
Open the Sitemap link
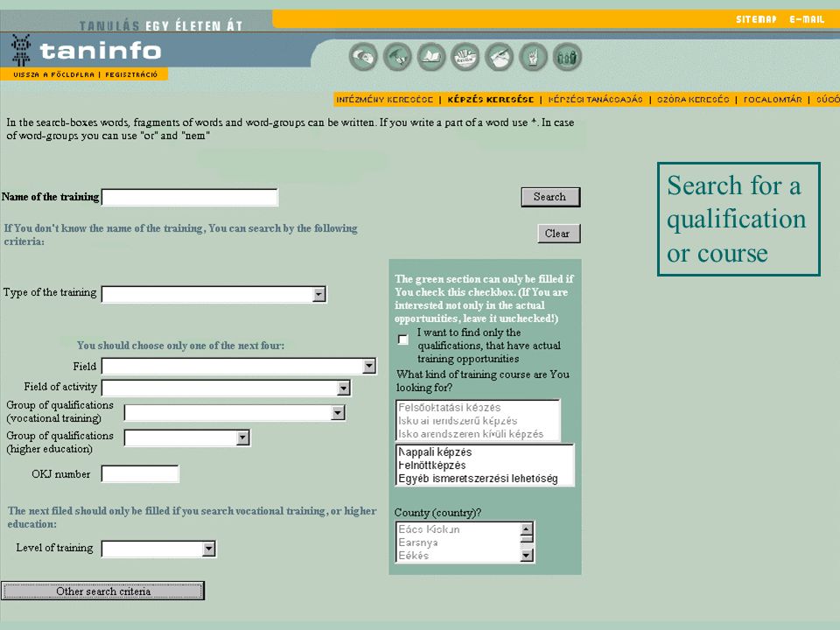pos(756,19)
